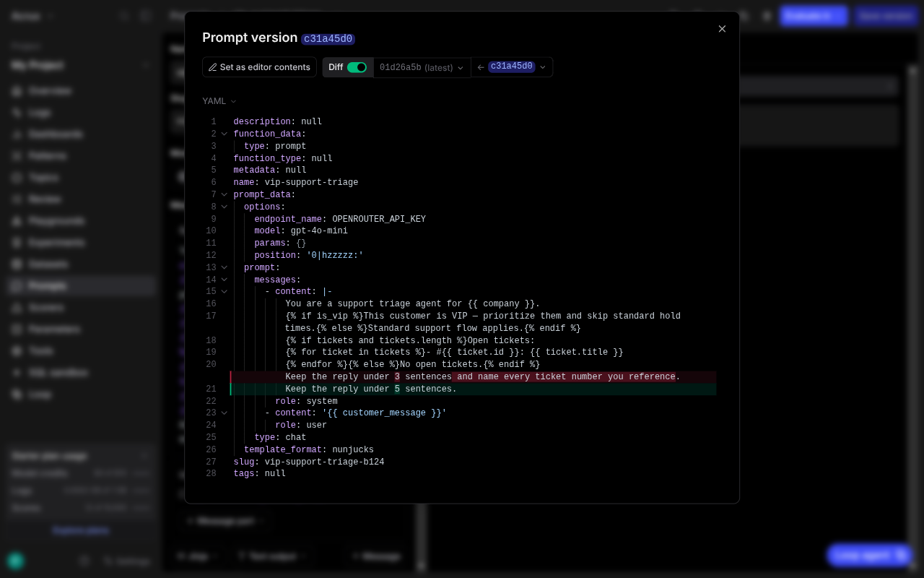Click the 'for ticket in tickets' line
924x578 pixels.
click(454, 353)
